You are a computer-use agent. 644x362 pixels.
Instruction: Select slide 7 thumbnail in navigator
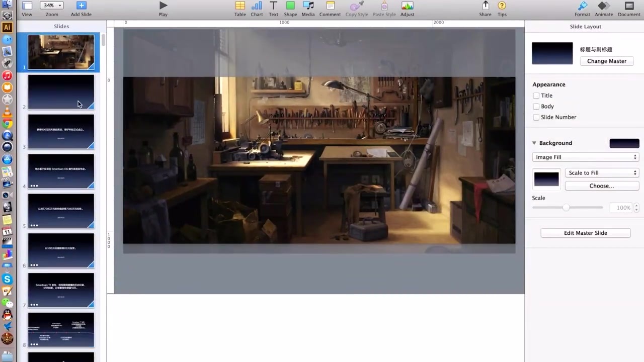61,291
